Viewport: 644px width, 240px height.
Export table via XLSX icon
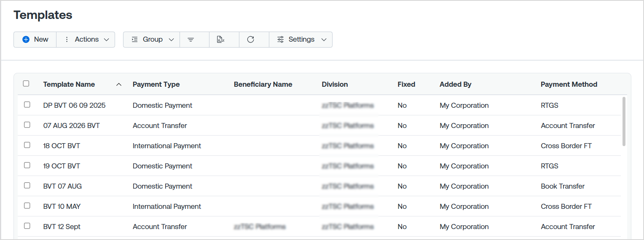click(x=220, y=40)
